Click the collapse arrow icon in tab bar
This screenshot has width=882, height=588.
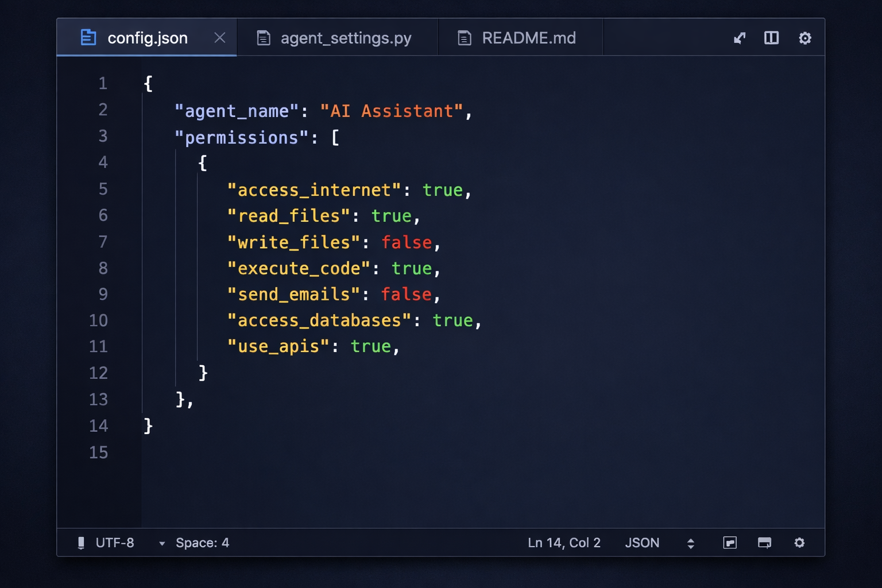[x=740, y=38]
